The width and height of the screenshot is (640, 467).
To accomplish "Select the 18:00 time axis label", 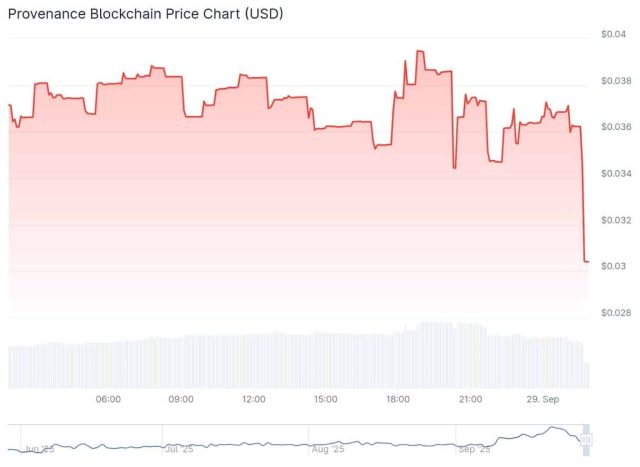I will (398, 400).
